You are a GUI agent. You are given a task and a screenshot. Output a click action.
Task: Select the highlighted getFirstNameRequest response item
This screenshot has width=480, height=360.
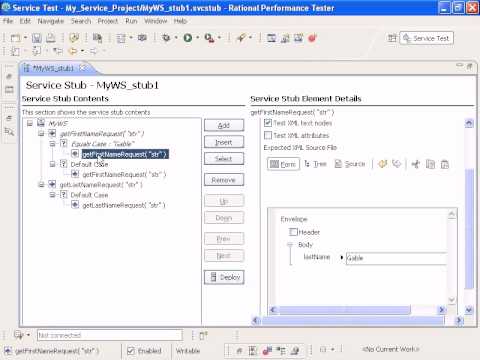pos(125,154)
